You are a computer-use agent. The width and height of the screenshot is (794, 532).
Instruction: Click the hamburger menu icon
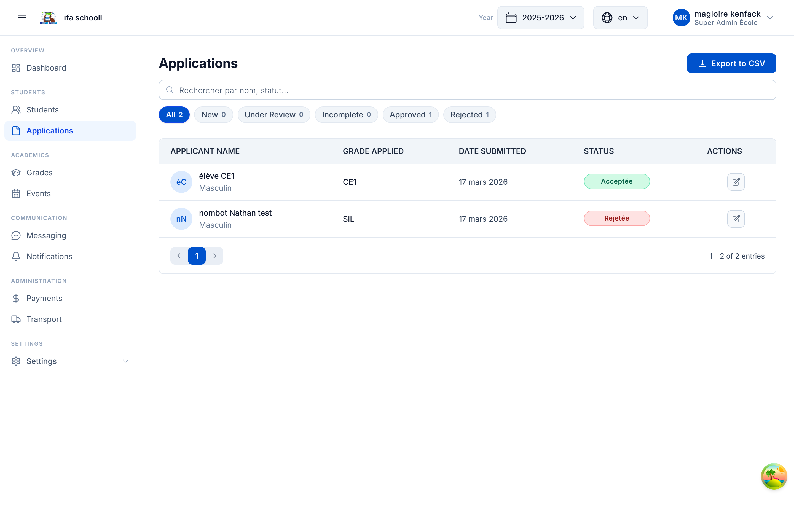click(22, 18)
